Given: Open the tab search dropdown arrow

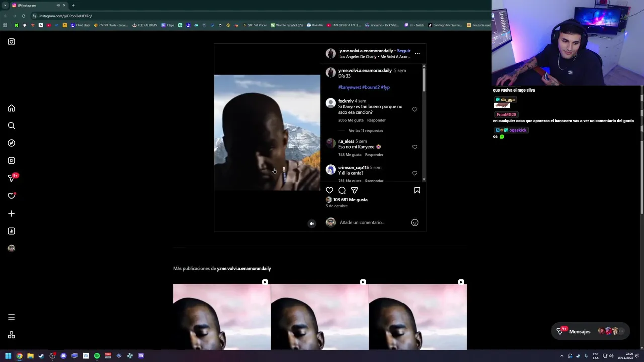Looking at the screenshot, I should pyautogui.click(x=5, y=5).
